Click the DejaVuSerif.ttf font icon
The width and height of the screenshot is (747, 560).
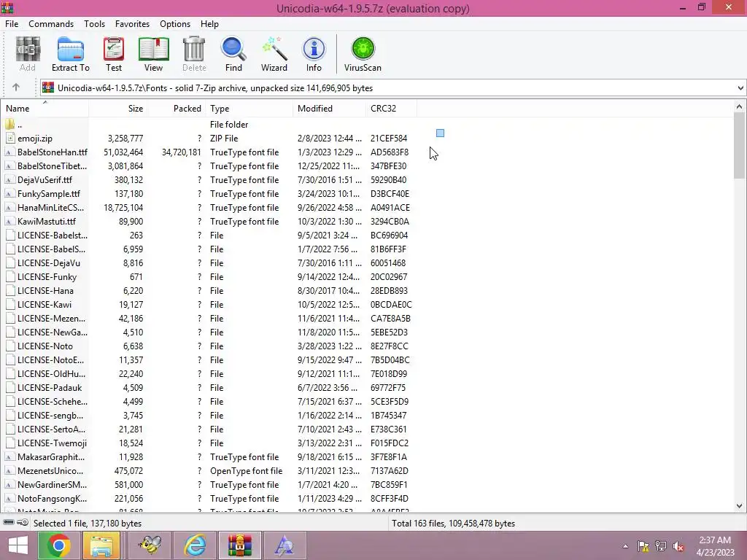click(x=10, y=180)
